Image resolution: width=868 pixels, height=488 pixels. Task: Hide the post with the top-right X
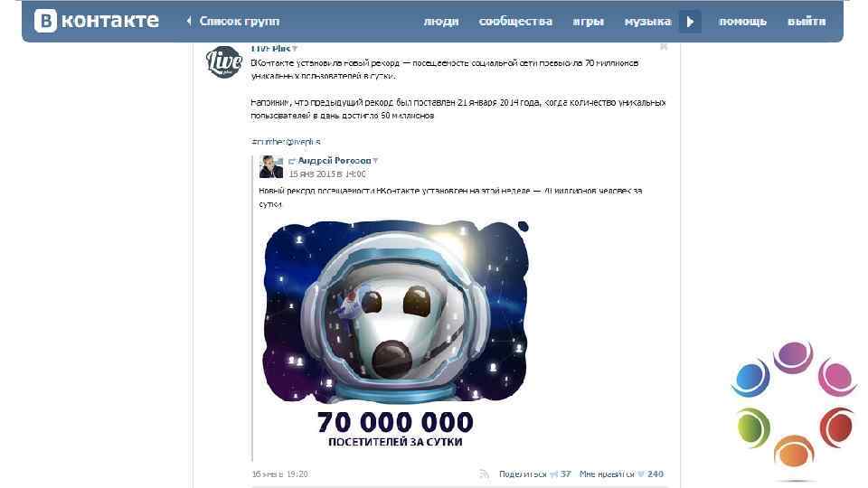[x=663, y=47]
